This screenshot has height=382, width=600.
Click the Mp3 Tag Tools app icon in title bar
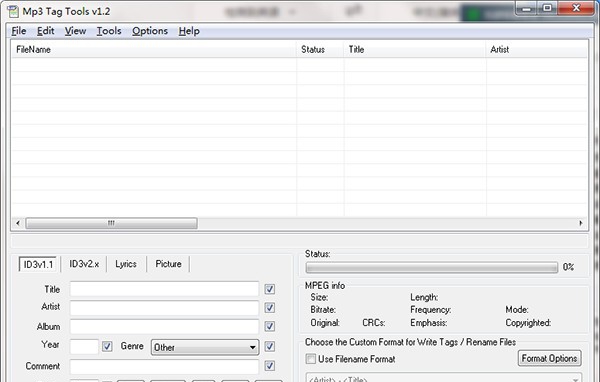13,11
